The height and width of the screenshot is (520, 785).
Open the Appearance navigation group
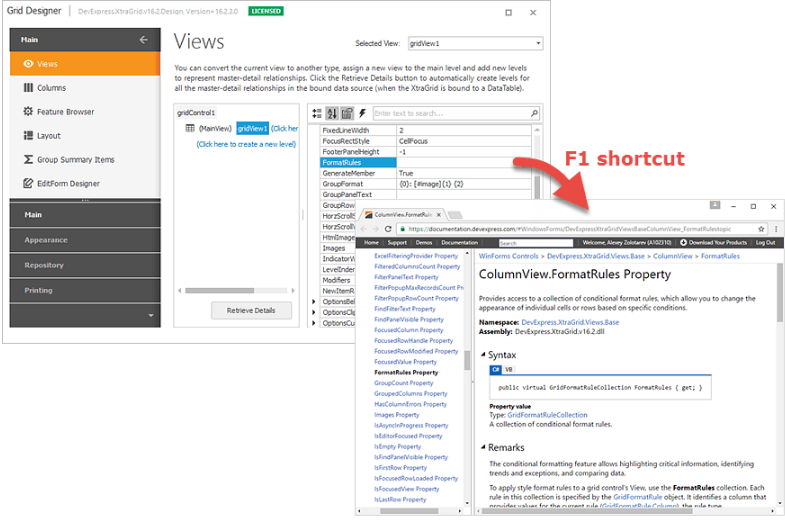point(85,240)
